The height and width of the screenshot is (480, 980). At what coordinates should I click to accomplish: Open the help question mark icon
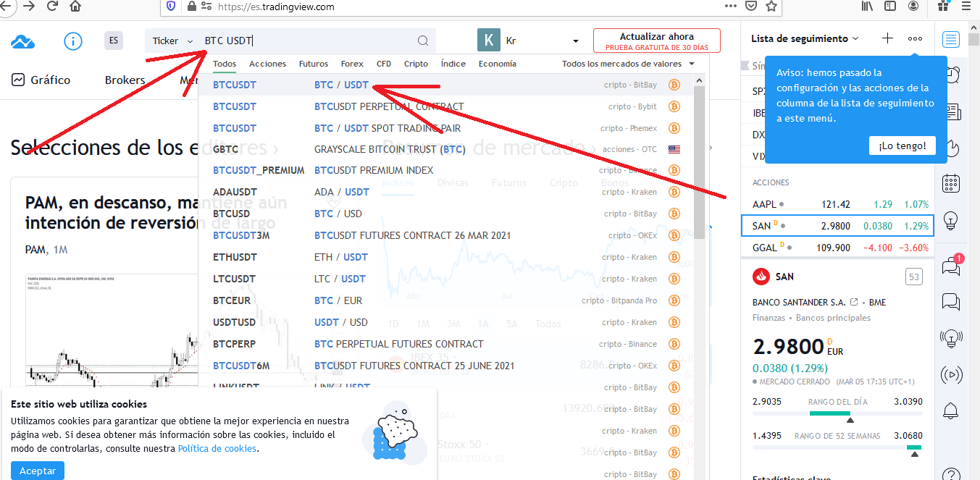pyautogui.click(x=950, y=474)
